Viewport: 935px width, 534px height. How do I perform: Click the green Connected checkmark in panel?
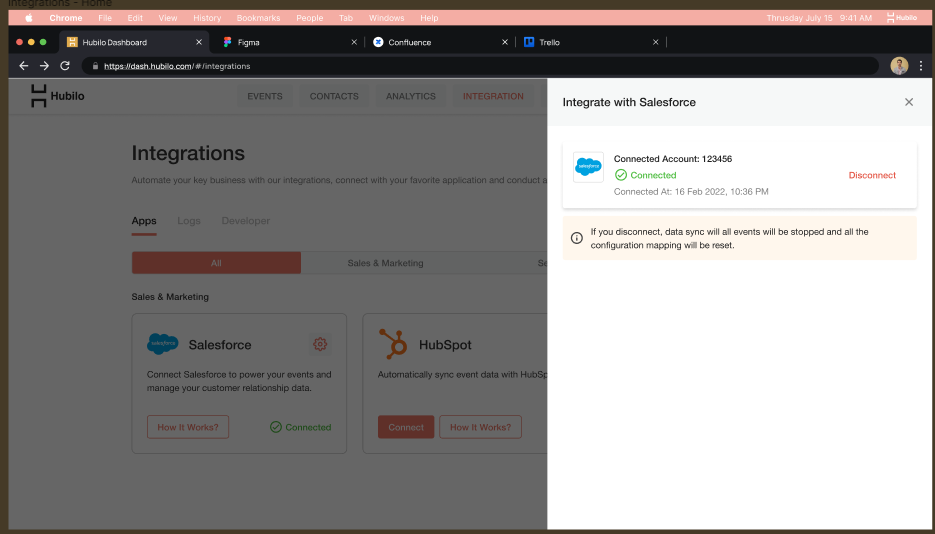[621, 175]
